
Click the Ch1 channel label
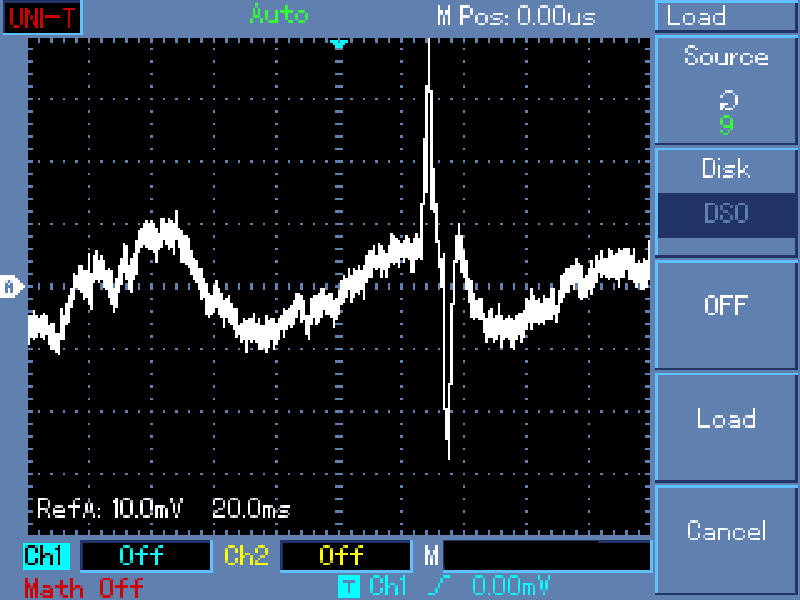[x=46, y=556]
